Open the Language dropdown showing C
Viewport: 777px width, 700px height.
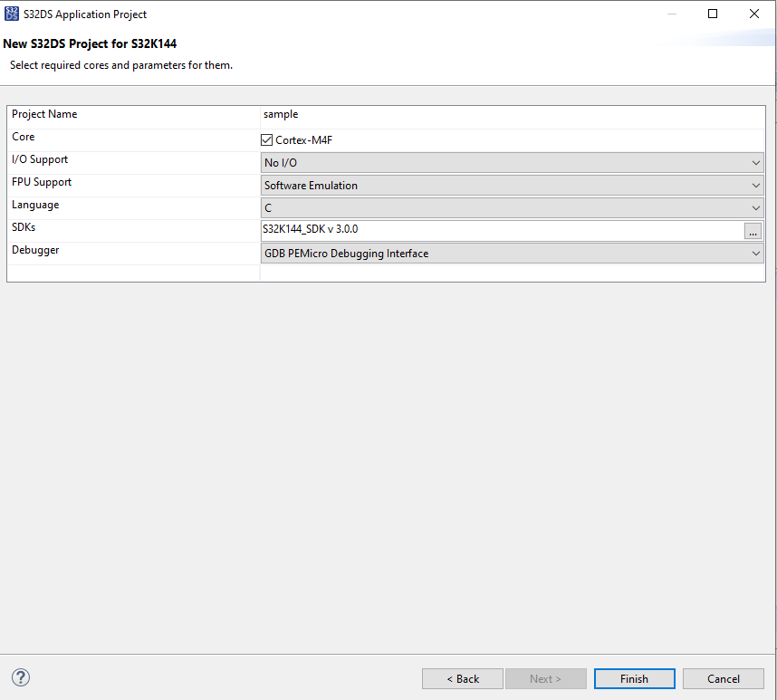512,208
